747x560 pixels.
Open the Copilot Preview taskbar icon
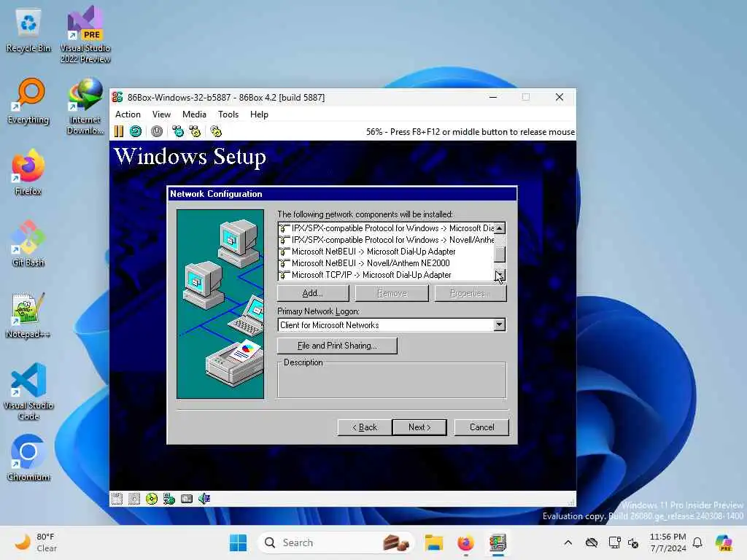[x=724, y=542]
